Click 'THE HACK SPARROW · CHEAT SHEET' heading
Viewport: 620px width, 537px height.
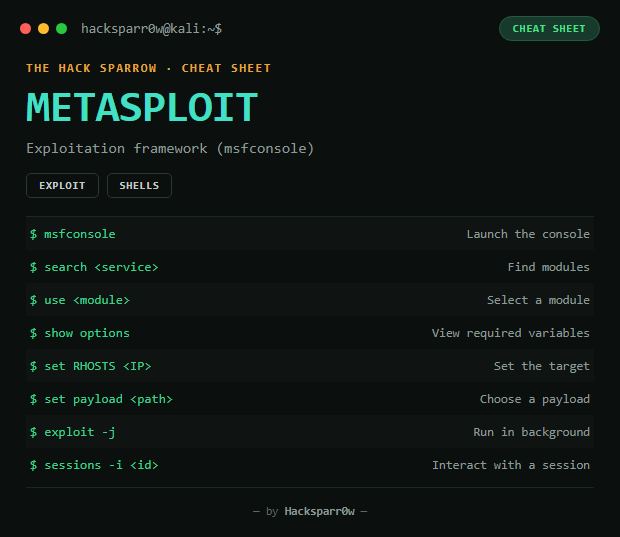149,68
